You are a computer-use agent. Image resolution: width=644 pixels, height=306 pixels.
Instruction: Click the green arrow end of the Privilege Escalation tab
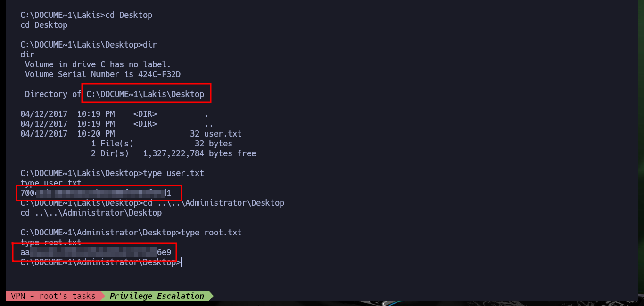pos(211,296)
